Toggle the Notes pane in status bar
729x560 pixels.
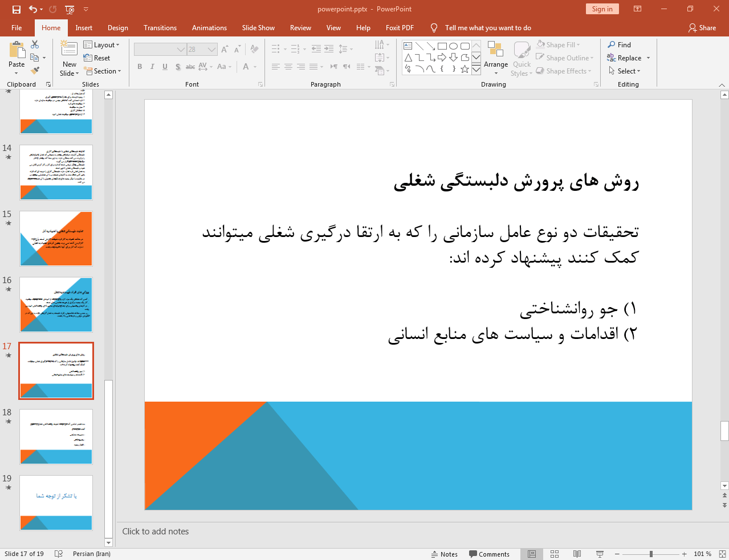tap(445, 554)
